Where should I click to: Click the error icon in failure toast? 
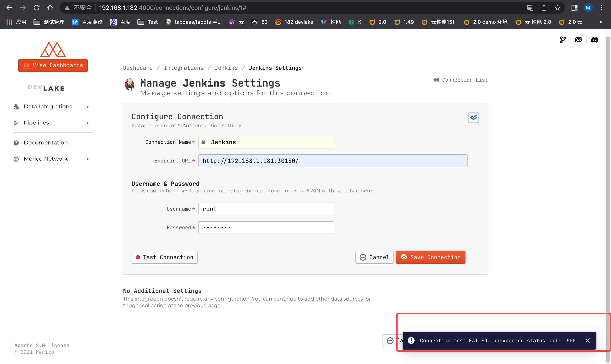pyautogui.click(x=411, y=340)
